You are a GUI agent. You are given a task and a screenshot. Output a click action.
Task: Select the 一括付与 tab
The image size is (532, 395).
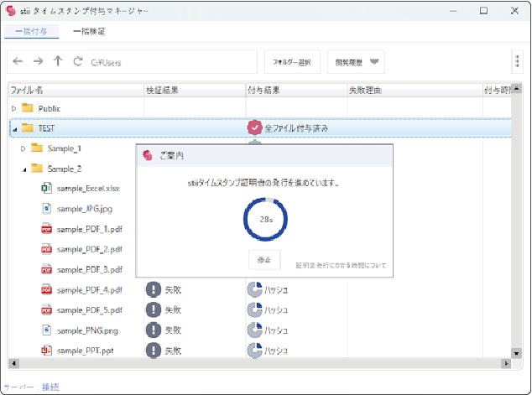point(31,31)
